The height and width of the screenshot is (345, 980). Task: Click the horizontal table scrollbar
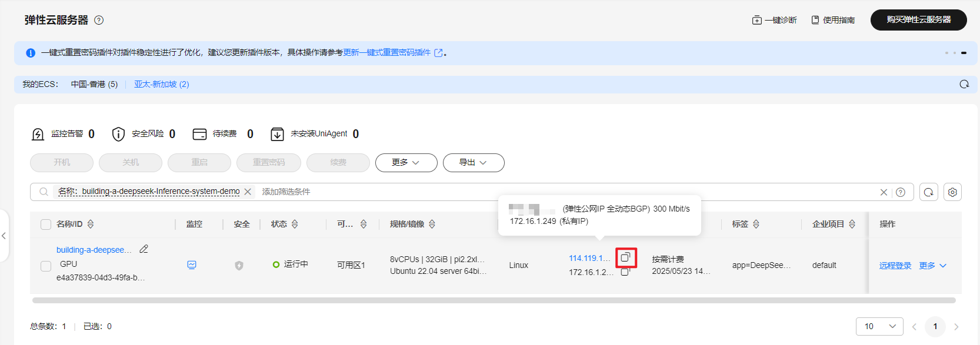pos(494,300)
